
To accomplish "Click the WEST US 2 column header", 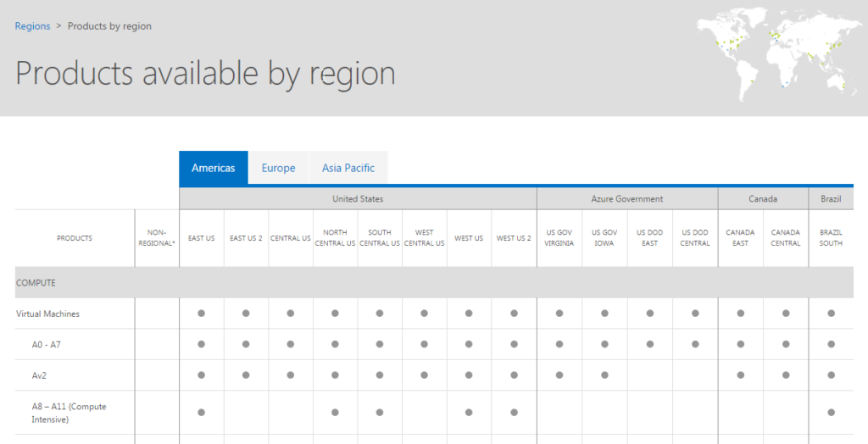I will click(x=514, y=238).
